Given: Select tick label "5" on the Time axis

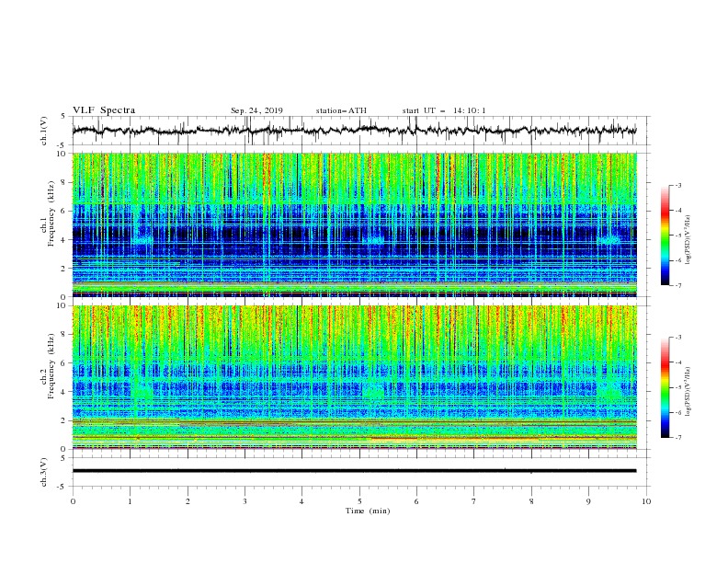Looking at the screenshot, I should pyautogui.click(x=359, y=501).
